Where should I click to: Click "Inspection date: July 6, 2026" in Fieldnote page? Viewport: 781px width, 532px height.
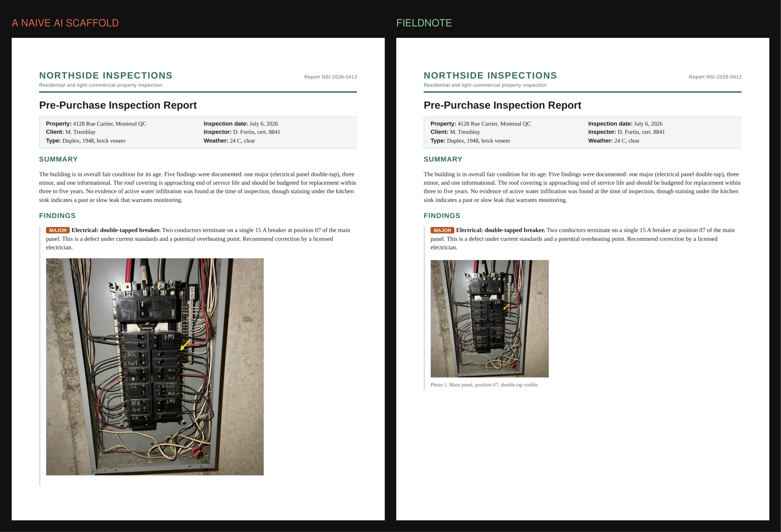pos(625,124)
